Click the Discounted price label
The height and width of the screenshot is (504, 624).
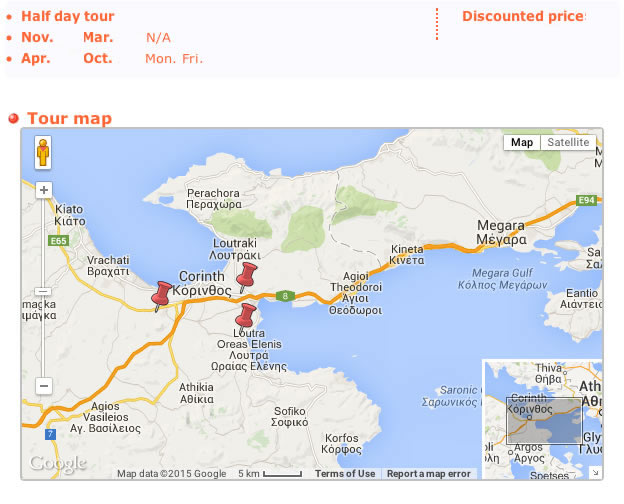click(523, 16)
